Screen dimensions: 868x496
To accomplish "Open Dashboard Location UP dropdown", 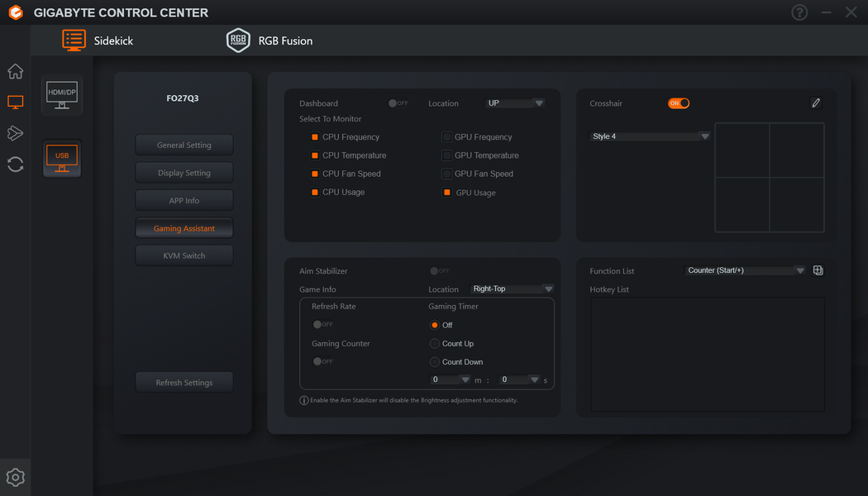I will pos(515,103).
